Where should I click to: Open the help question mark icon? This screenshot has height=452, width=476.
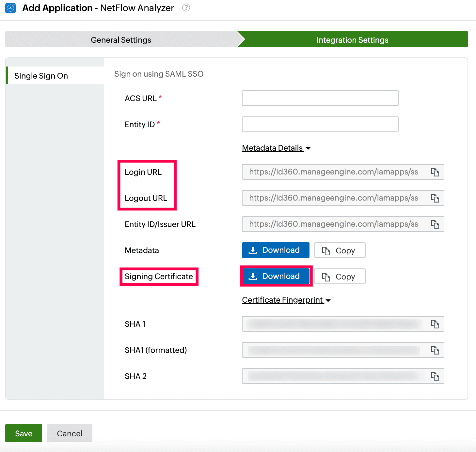[186, 8]
